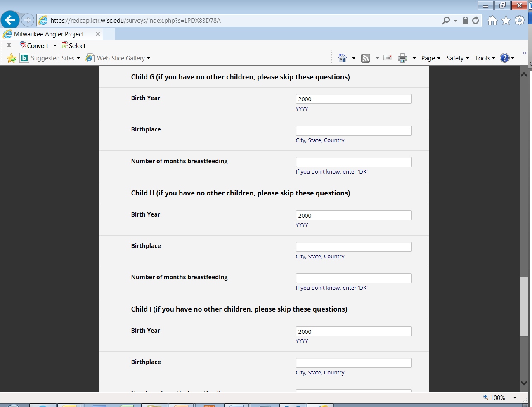Click the browser Forward arrow button

click(x=28, y=20)
